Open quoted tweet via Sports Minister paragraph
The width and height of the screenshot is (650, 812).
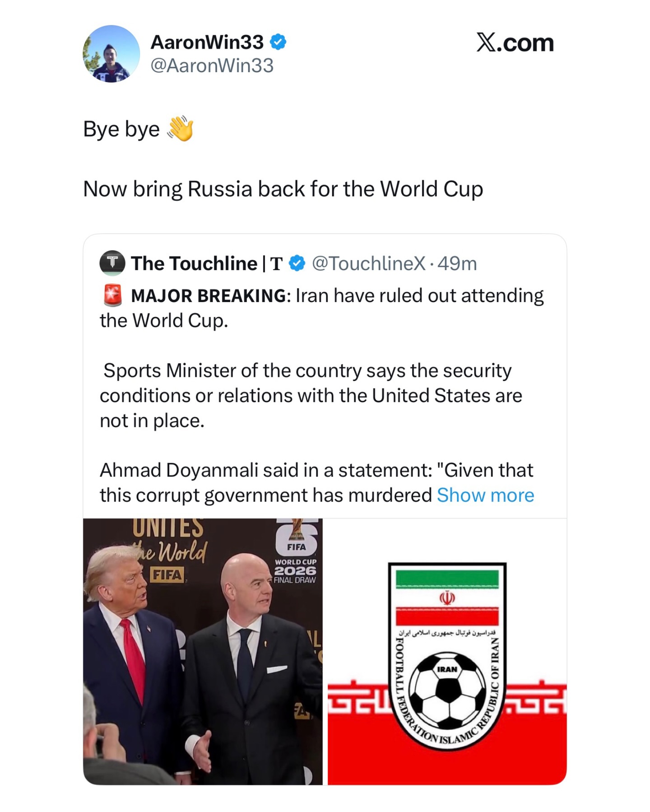(x=311, y=395)
